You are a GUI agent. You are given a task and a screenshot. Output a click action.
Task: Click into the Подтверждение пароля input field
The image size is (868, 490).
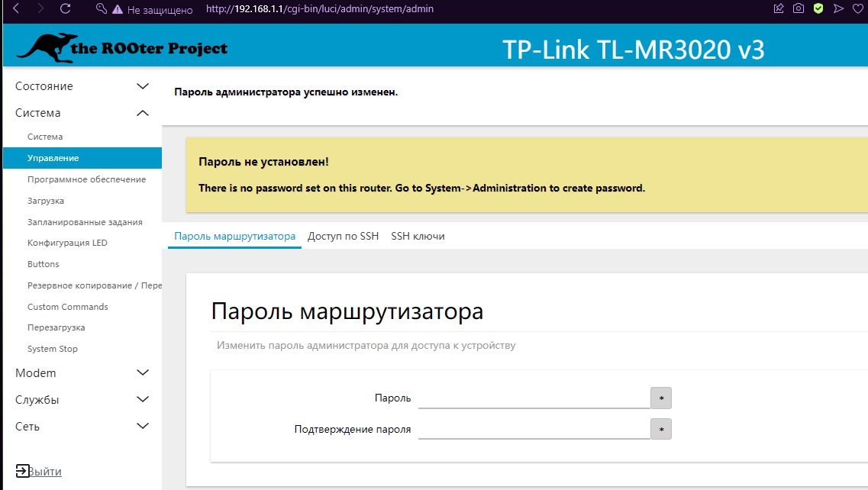pos(534,429)
